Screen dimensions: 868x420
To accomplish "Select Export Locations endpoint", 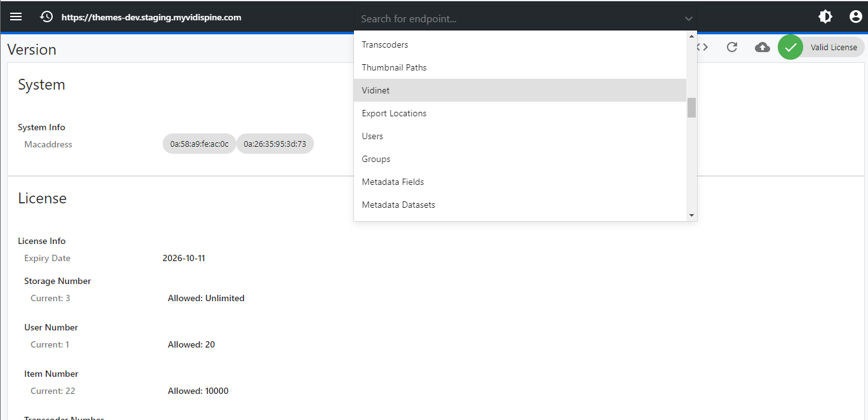I will coord(394,113).
